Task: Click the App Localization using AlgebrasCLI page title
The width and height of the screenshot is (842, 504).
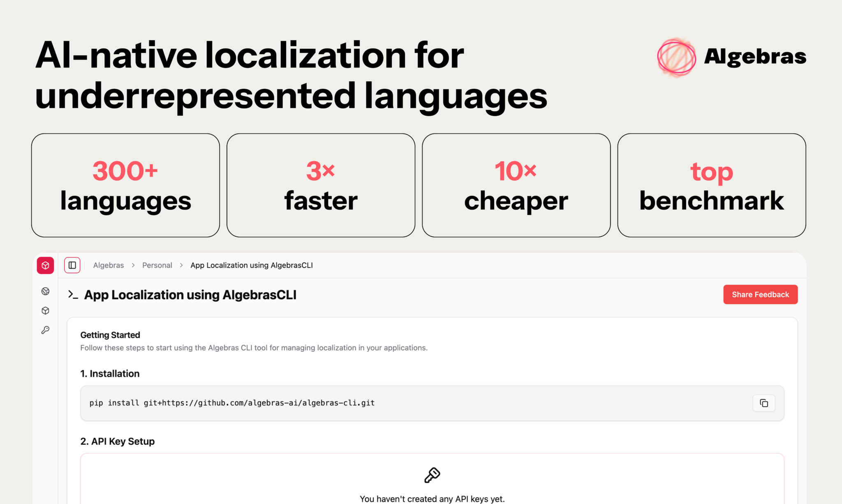Action: tap(190, 294)
